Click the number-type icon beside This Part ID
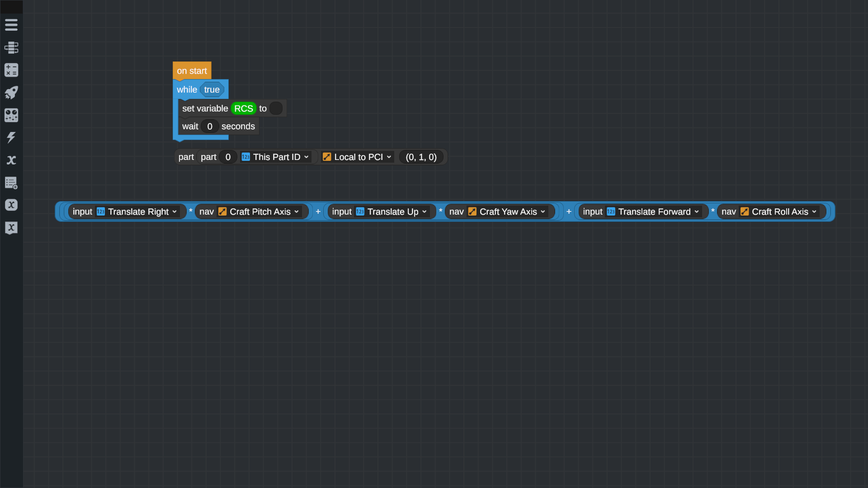The width and height of the screenshot is (868, 488). point(245,157)
